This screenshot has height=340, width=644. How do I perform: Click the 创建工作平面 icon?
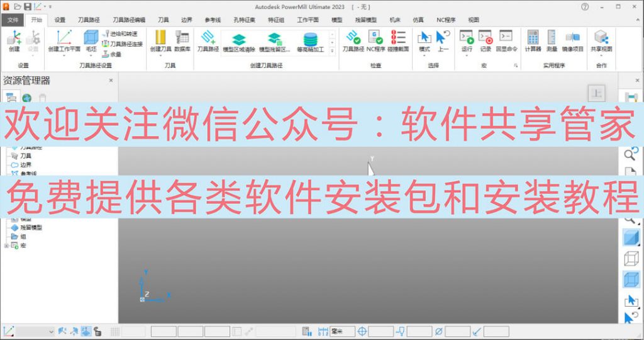[64, 38]
